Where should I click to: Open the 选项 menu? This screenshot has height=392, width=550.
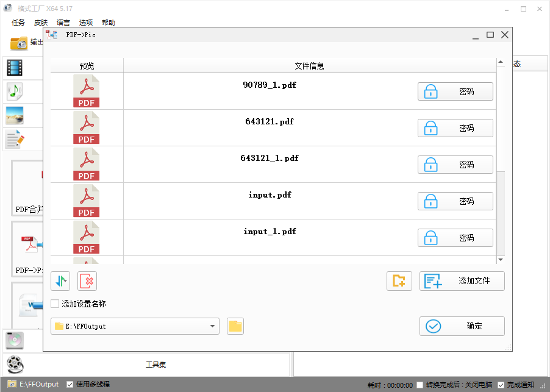[85, 22]
